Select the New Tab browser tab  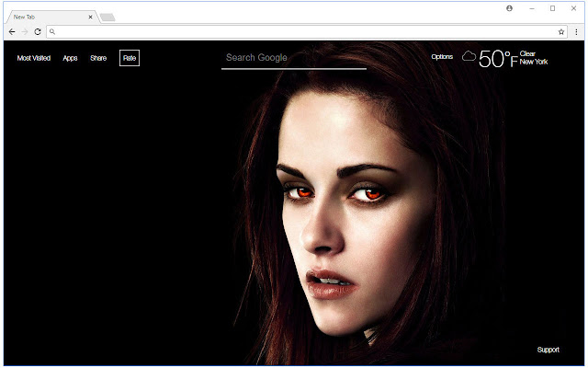coord(52,17)
